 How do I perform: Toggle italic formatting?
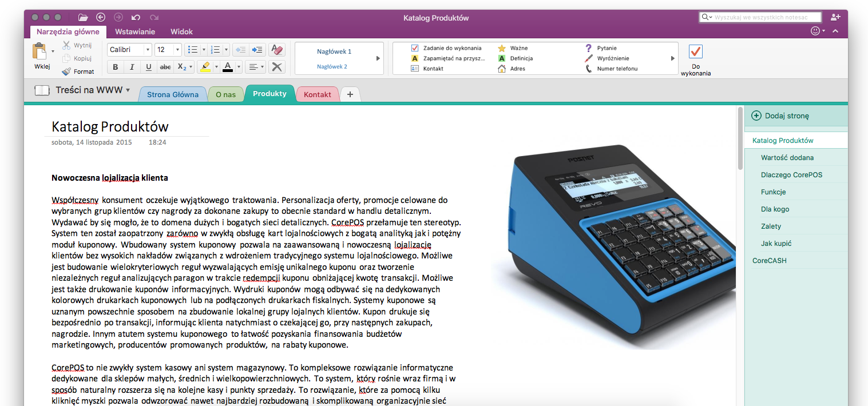click(132, 67)
